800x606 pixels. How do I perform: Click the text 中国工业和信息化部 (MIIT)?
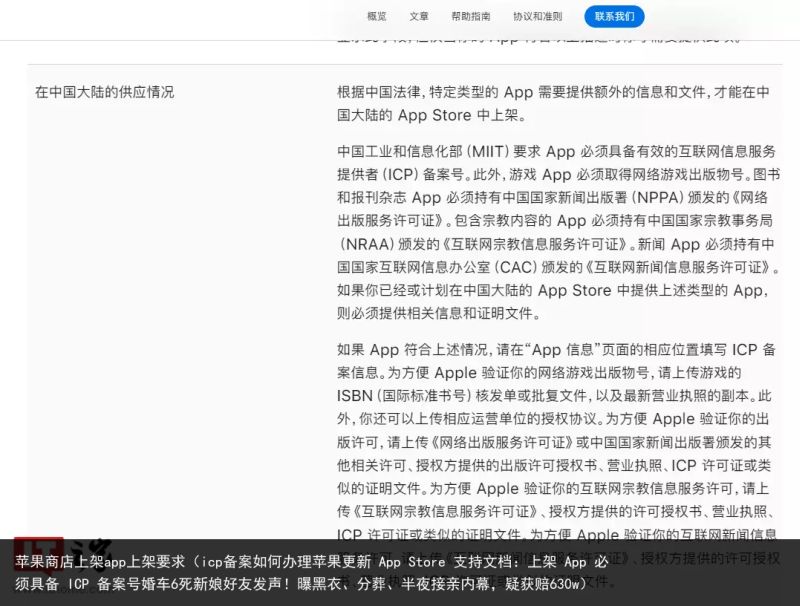(423, 152)
